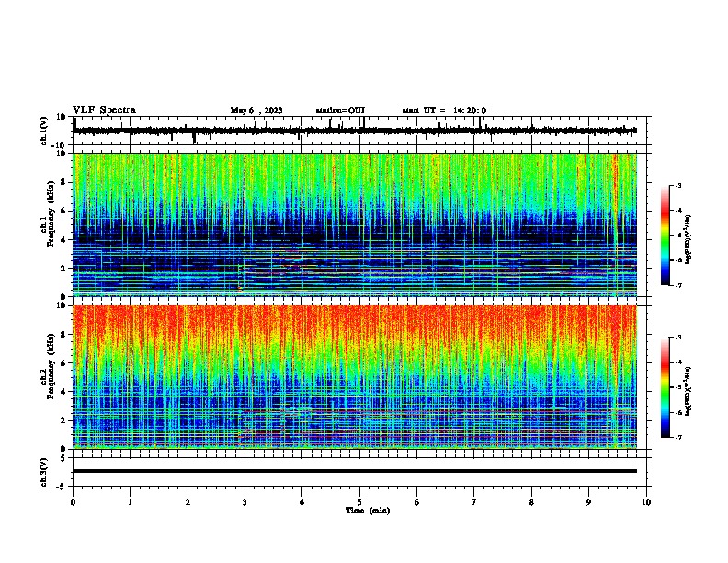Click the "-4" label on the ch.1 color bar
The image size is (728, 563).
point(678,211)
